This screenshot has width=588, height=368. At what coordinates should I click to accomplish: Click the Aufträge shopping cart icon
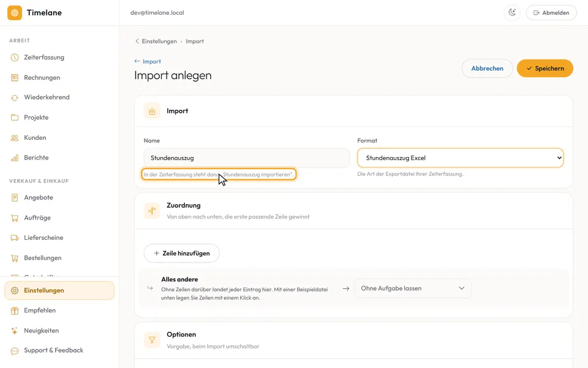(x=15, y=218)
